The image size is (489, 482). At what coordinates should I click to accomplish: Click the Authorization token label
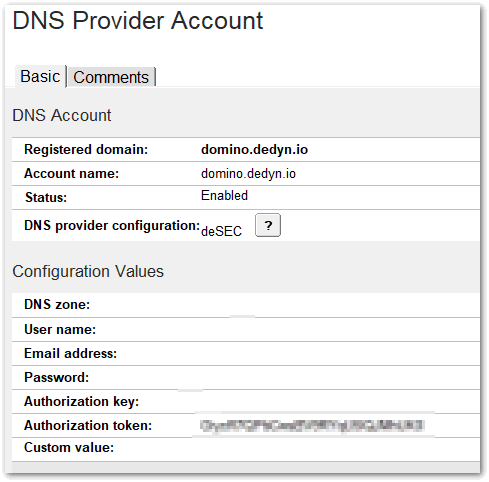click(x=88, y=426)
